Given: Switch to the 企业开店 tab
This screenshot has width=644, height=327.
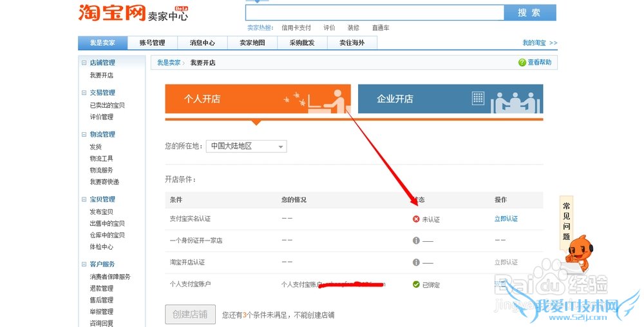Looking at the screenshot, I should 451,99.
